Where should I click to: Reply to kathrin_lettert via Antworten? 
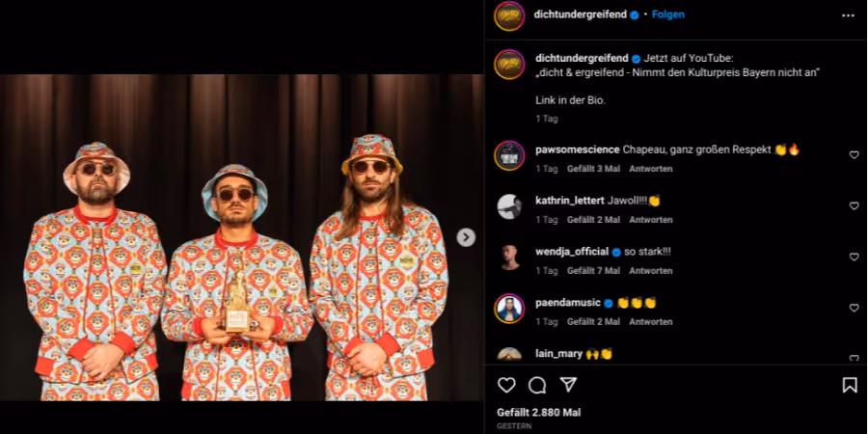coord(651,220)
